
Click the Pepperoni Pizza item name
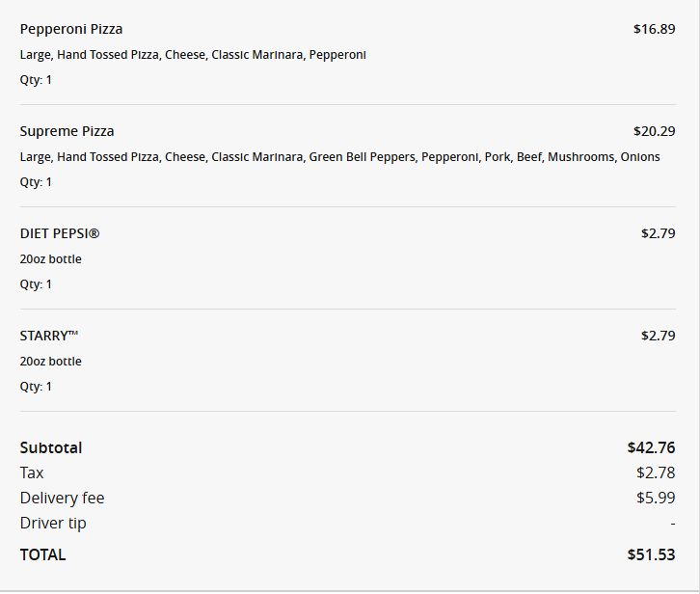(x=71, y=29)
